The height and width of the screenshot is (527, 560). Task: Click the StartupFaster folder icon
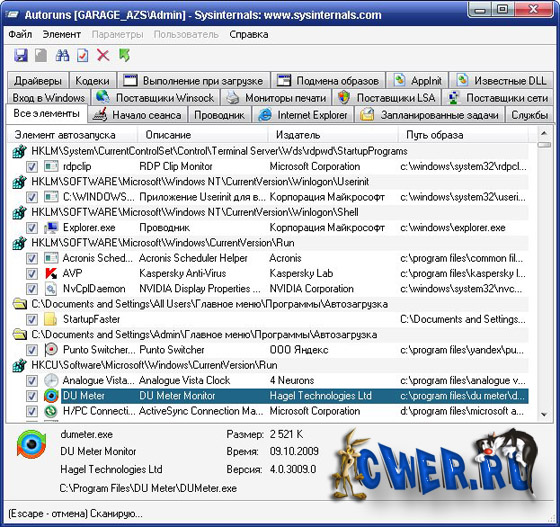click(x=50, y=319)
